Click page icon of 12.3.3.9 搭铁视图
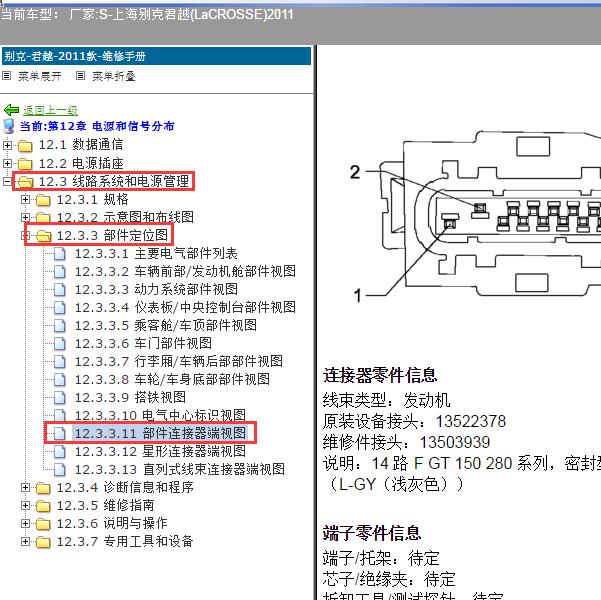601x600 pixels. click(x=59, y=398)
